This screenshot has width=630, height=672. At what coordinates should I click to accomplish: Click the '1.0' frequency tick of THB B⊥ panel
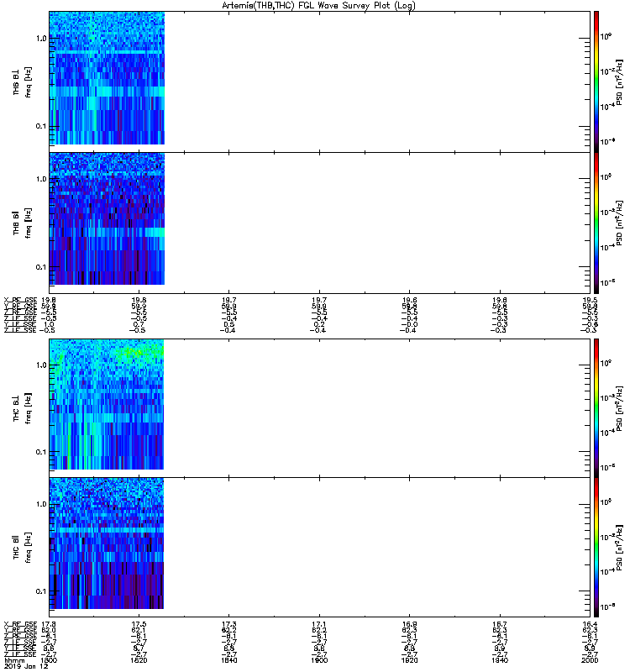tap(41, 38)
